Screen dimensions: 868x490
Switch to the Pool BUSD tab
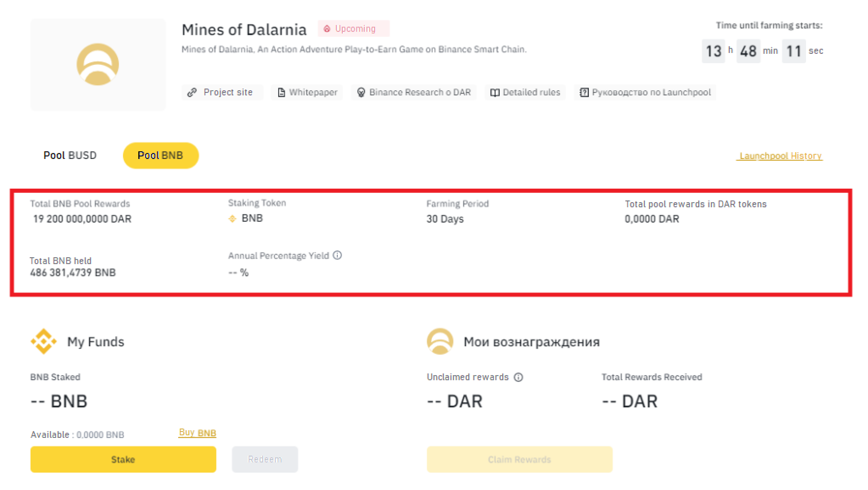click(70, 155)
